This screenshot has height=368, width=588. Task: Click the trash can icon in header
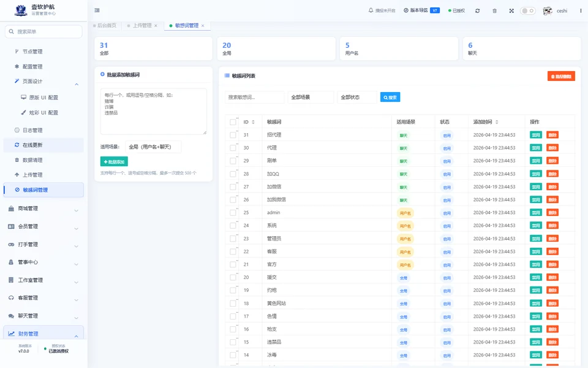pyautogui.click(x=495, y=11)
